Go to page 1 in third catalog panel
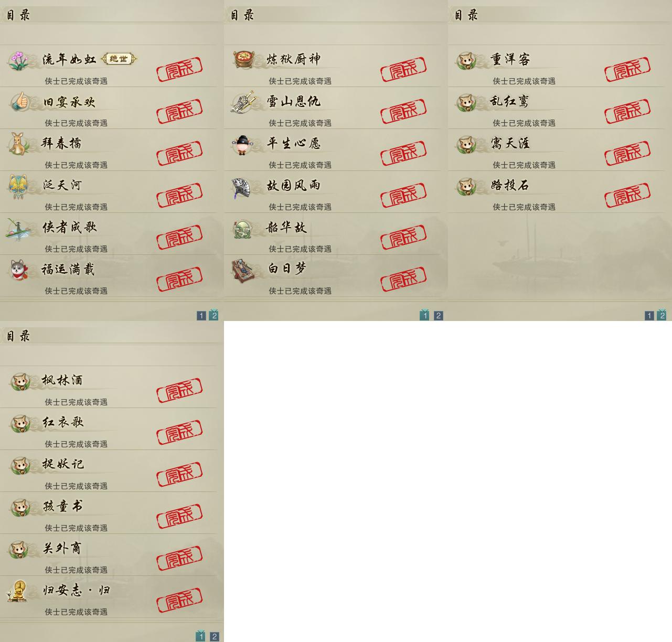The image size is (672, 642). point(649,315)
